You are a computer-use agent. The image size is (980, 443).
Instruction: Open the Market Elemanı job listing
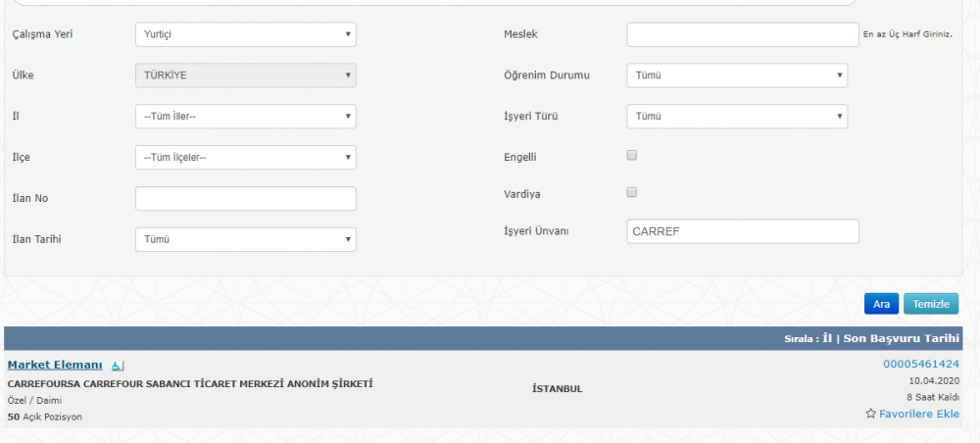(x=55, y=365)
